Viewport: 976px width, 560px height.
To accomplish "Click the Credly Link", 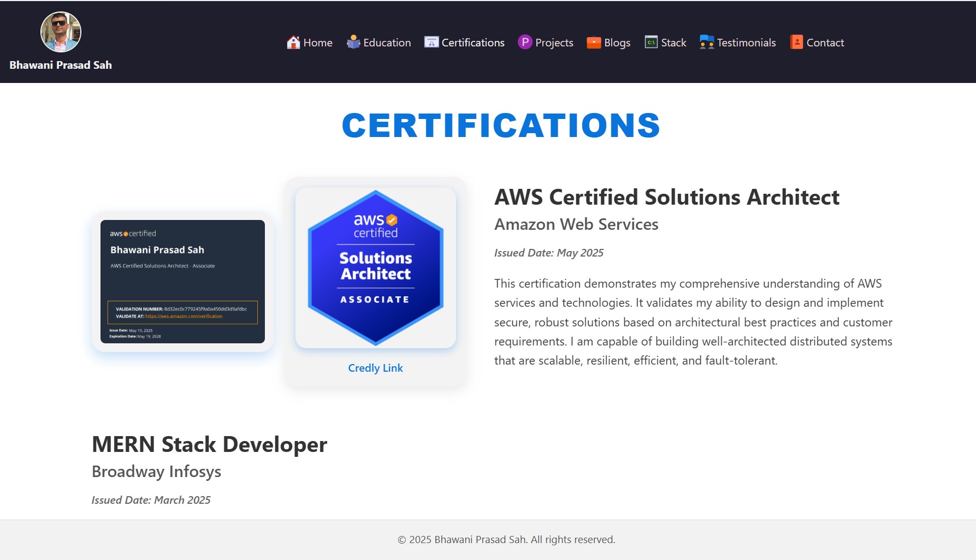I will [x=375, y=368].
